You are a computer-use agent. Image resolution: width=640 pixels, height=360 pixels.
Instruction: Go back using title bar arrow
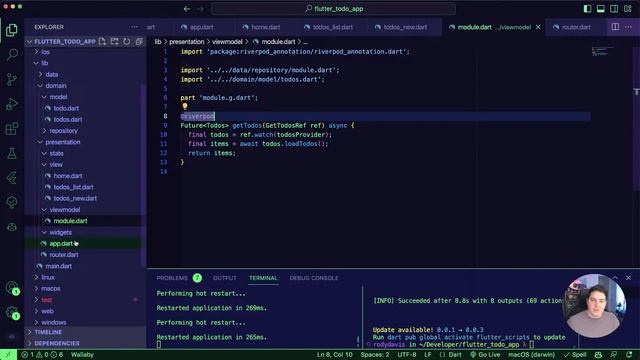[x=187, y=9]
